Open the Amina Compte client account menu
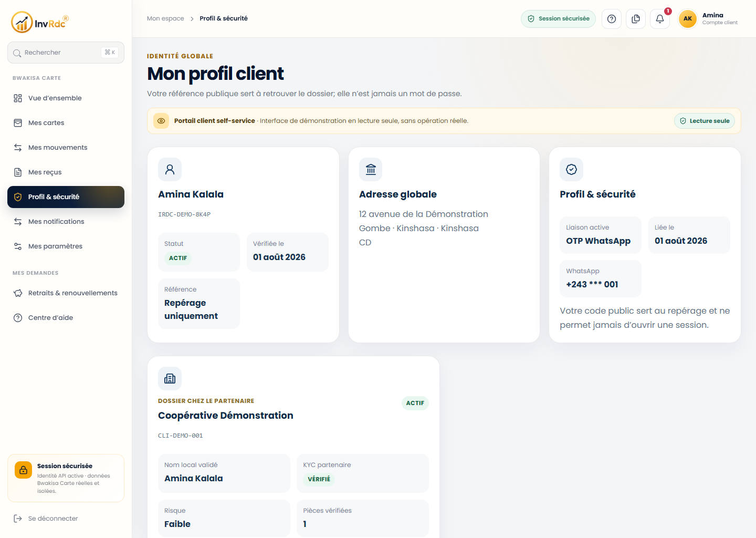The image size is (756, 538). [x=709, y=19]
